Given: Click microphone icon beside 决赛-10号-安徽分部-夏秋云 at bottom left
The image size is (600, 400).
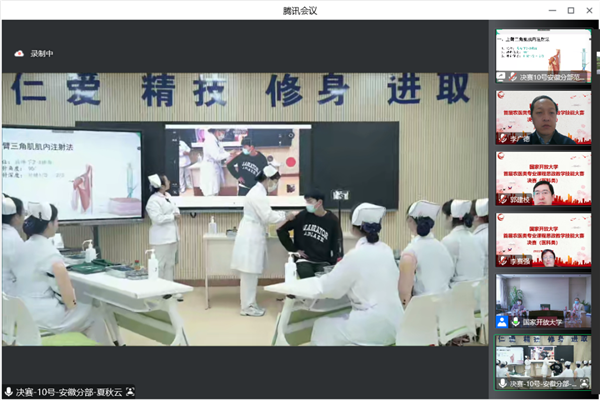Looking at the screenshot, I should [x=9, y=391].
